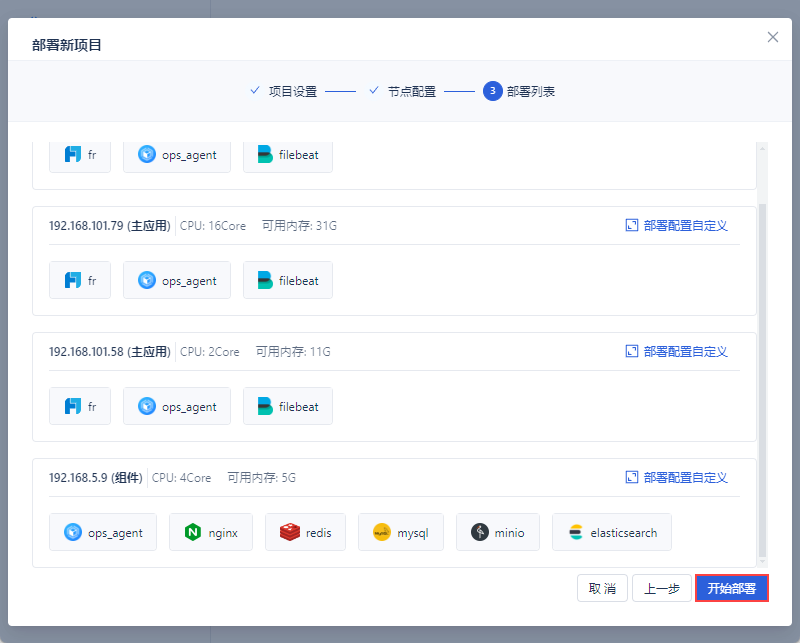Click the step 3 circle badge
800x643 pixels.
tap(492, 91)
